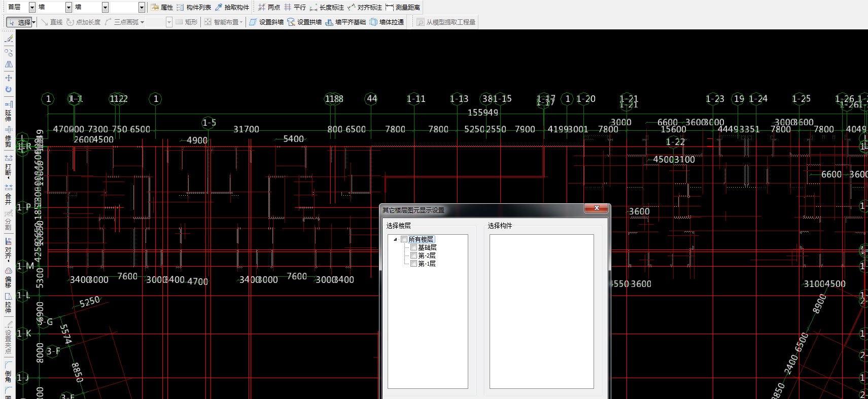Image resolution: width=868 pixels, height=399 pixels.
Task: Select the 矩形 rectangle drawing tool
Action: [x=186, y=22]
